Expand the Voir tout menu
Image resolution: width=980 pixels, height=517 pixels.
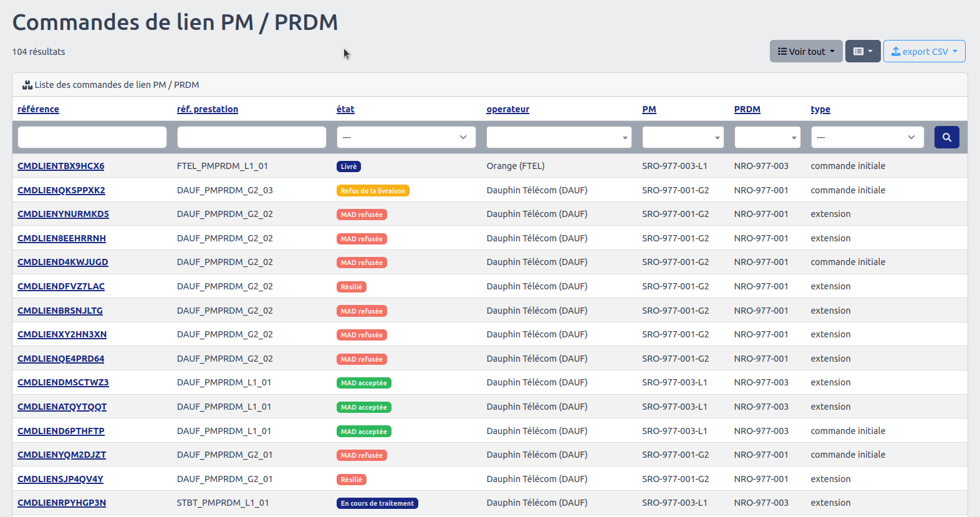(805, 51)
